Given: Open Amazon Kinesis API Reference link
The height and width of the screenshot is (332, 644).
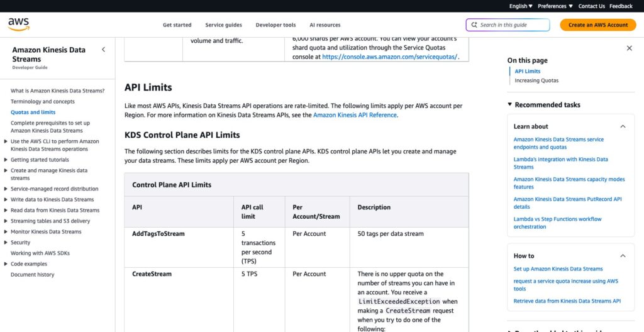Looking at the screenshot, I should (x=355, y=115).
